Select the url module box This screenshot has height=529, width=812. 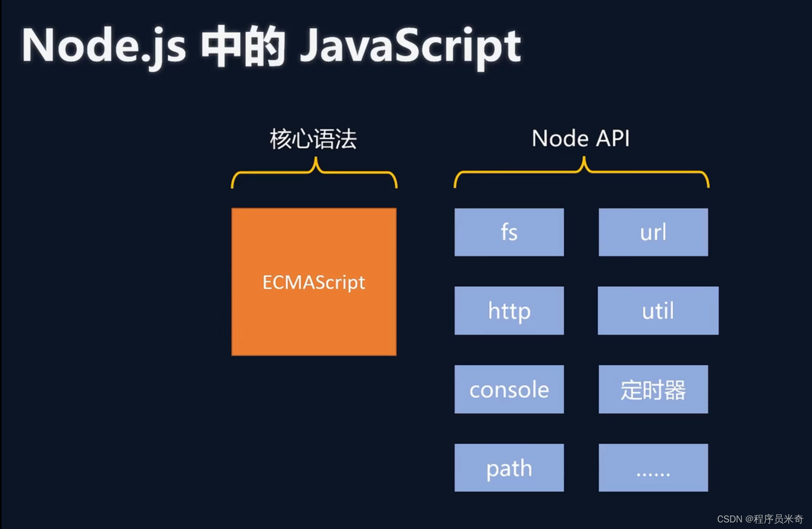coord(653,232)
